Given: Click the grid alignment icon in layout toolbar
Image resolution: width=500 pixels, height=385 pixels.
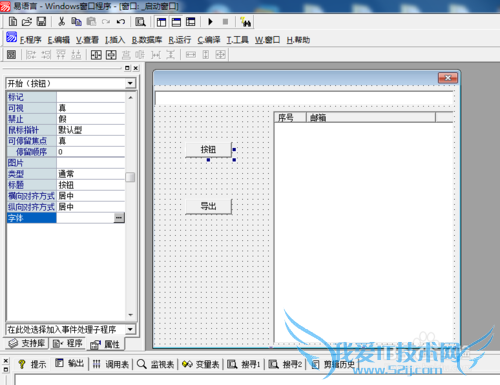Looking at the screenshot, I should coord(11,54).
